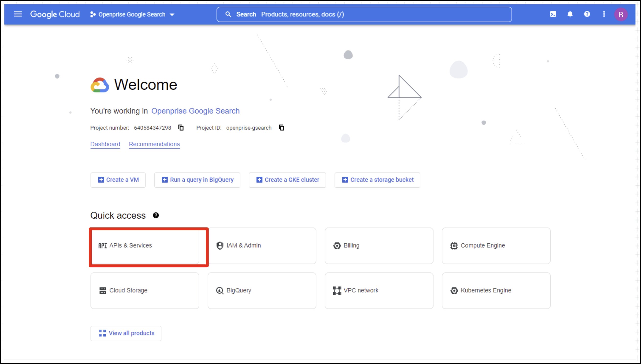Click the search magnifier icon
Viewport: 641px width, 364px height.
click(228, 14)
